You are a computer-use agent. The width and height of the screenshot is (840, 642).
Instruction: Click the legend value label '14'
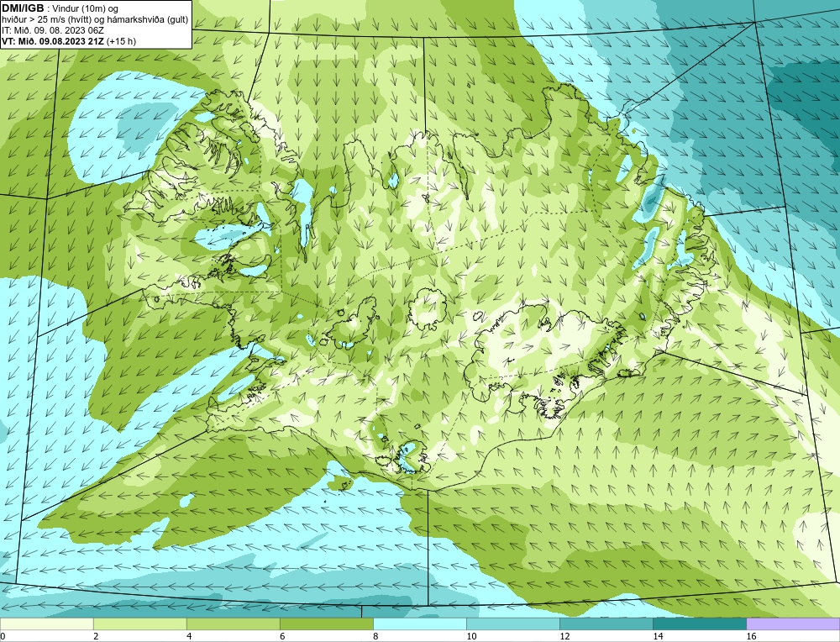pyautogui.click(x=658, y=636)
